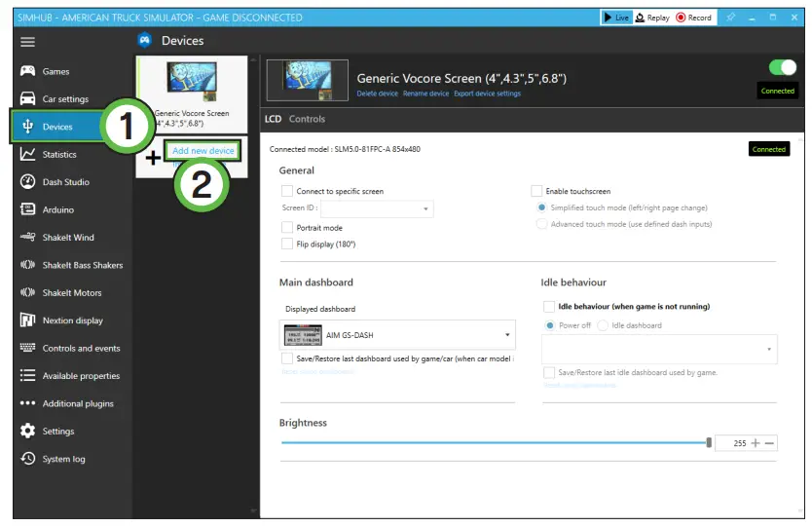The image size is (812, 527).
Task: Open Devices in the sidebar
Action: coord(57,127)
